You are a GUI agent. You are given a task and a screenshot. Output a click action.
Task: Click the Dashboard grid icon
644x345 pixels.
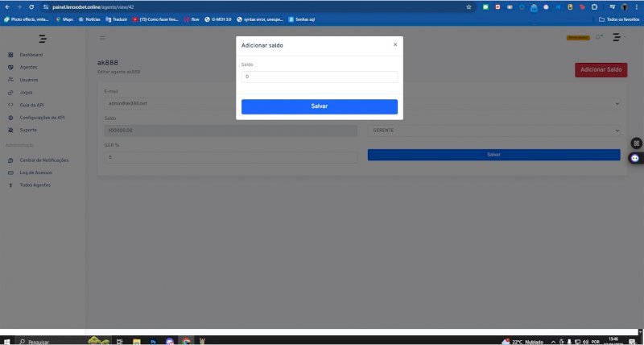click(10, 55)
